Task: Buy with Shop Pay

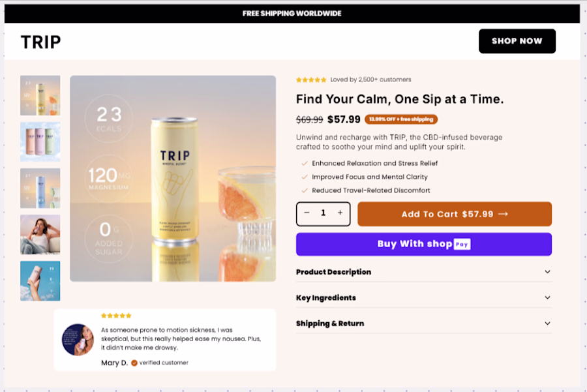Action: pyautogui.click(x=423, y=244)
